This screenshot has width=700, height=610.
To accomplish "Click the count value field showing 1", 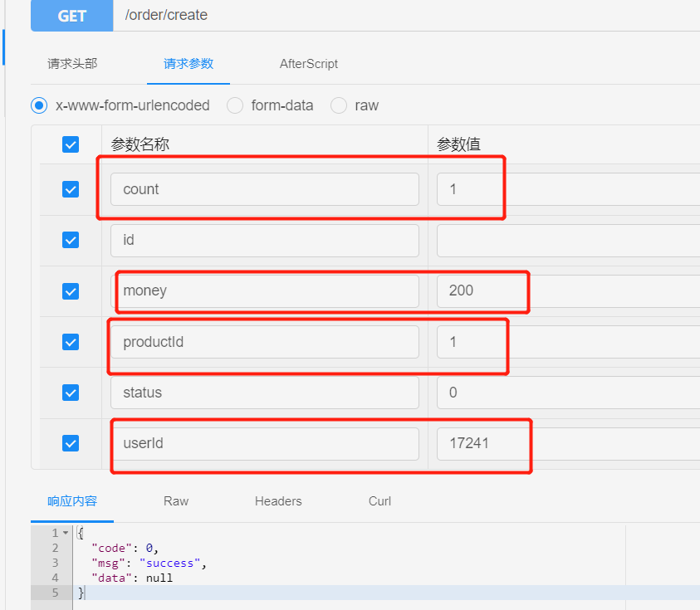I will pos(568,189).
